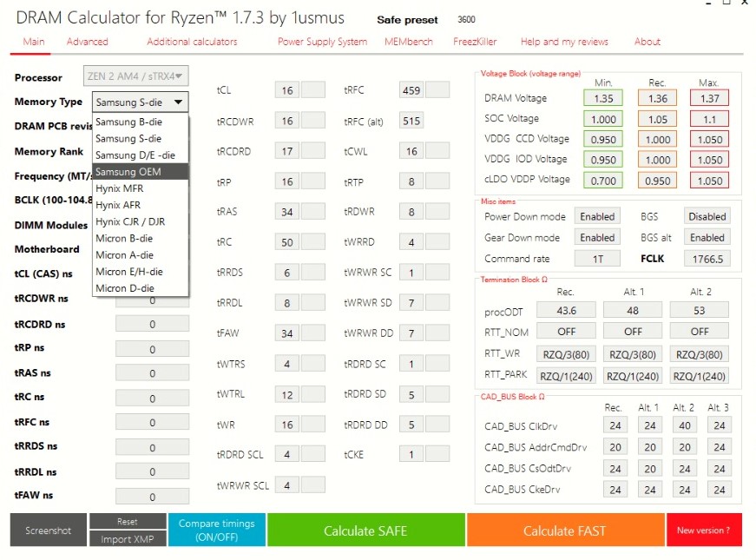This screenshot has width=756, height=560.
Task: Open the MEMbench tab
Action: click(x=408, y=42)
